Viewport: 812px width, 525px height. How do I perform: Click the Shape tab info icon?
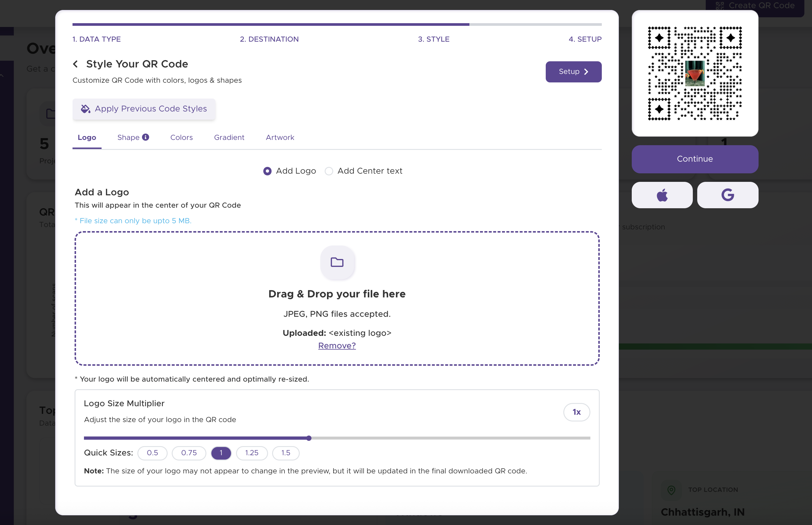(146, 137)
